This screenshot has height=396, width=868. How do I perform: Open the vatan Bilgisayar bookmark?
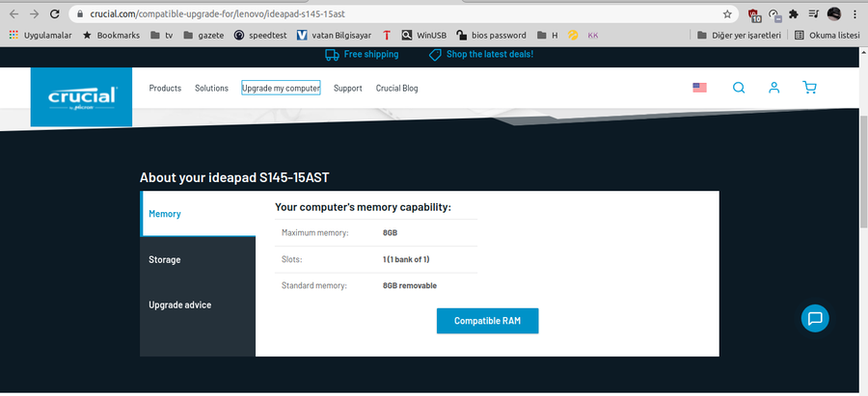334,36
